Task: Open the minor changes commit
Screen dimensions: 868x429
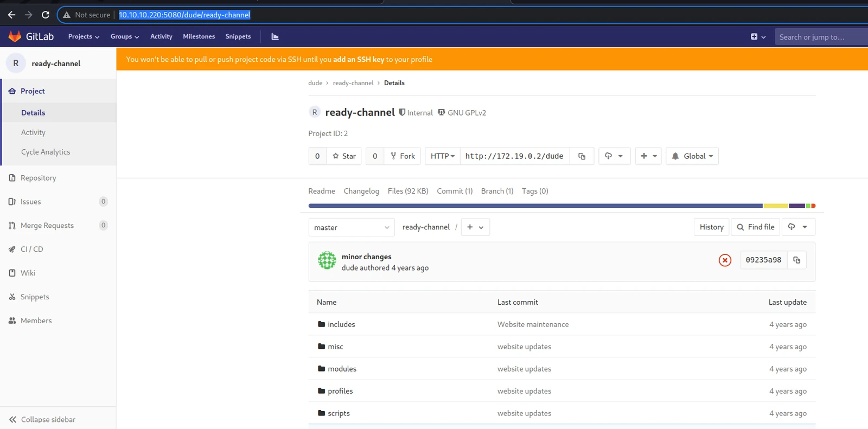Action: point(366,257)
